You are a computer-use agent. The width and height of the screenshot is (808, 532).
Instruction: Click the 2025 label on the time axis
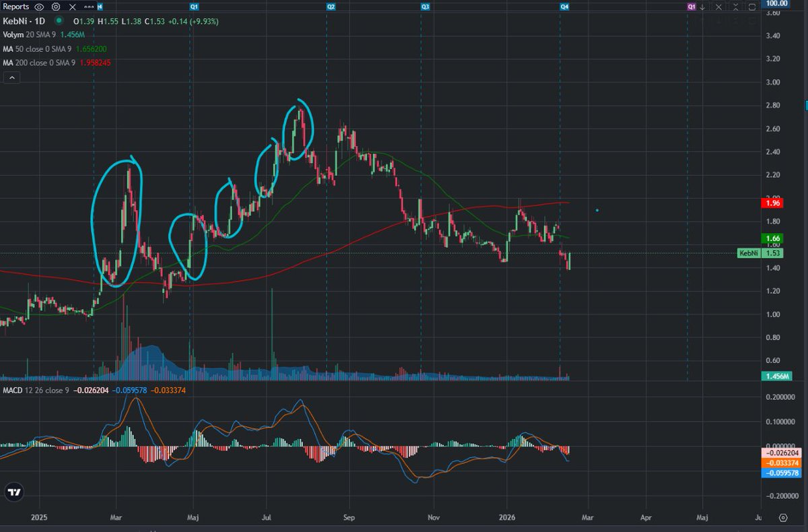pyautogui.click(x=38, y=518)
